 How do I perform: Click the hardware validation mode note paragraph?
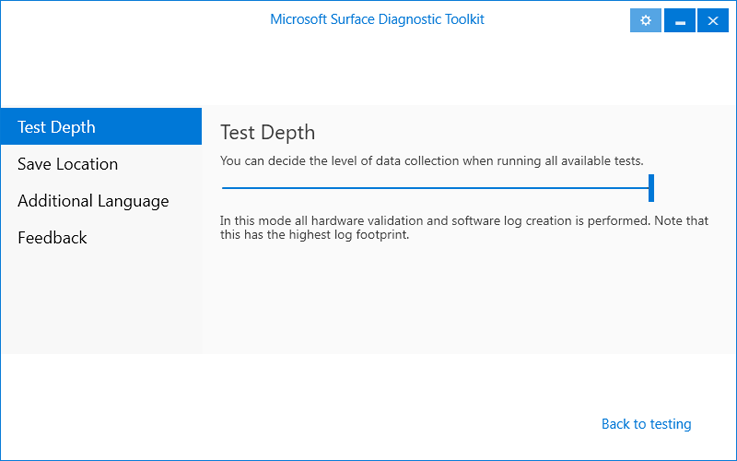(x=464, y=228)
